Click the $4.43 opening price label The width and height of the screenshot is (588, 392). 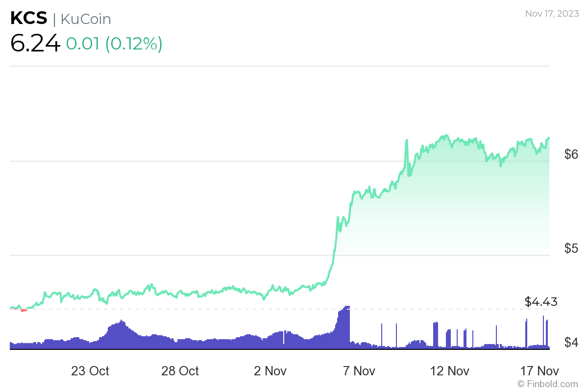[540, 302]
